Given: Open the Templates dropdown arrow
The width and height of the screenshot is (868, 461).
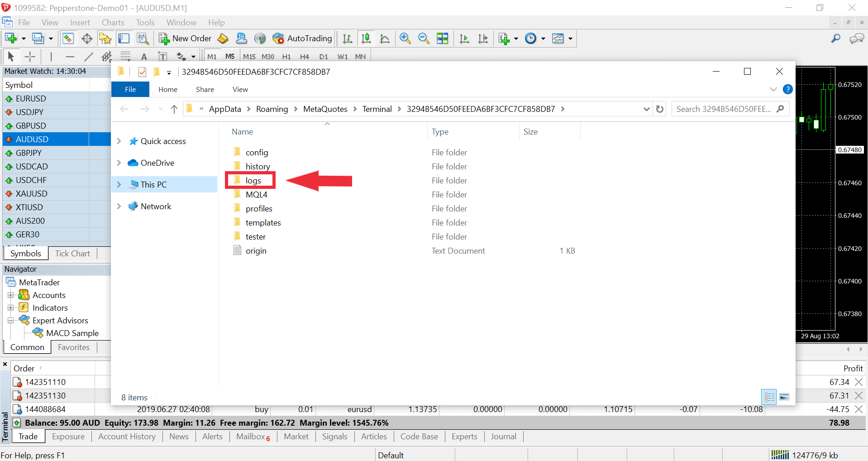Looking at the screenshot, I should pos(570,38).
